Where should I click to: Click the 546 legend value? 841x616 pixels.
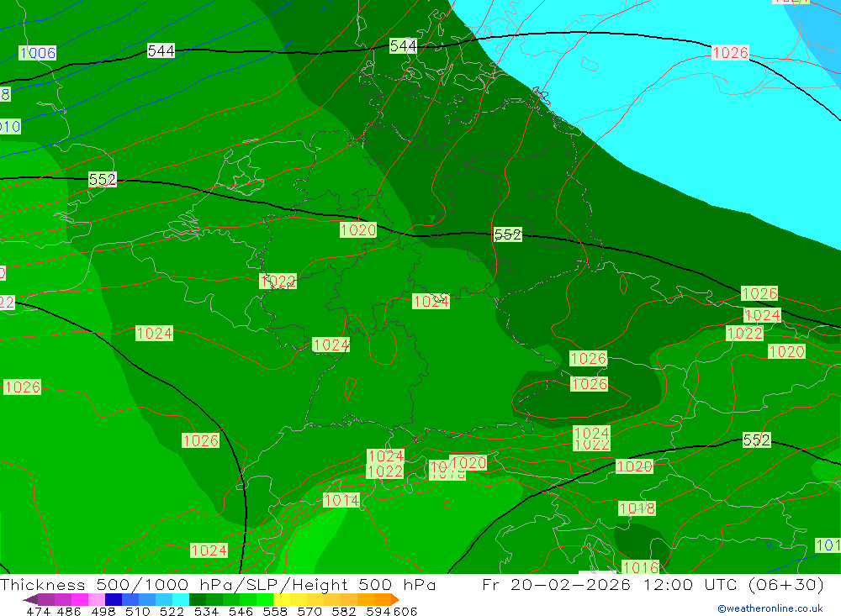coord(241,612)
